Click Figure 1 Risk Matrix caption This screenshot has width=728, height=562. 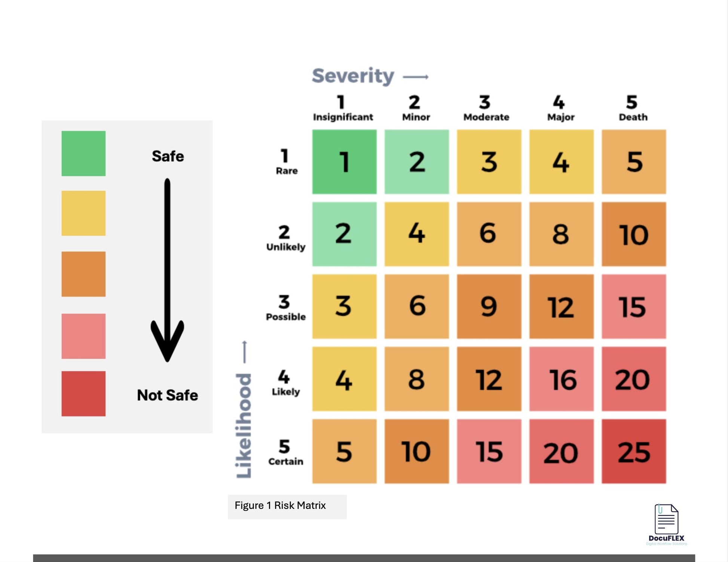click(281, 506)
